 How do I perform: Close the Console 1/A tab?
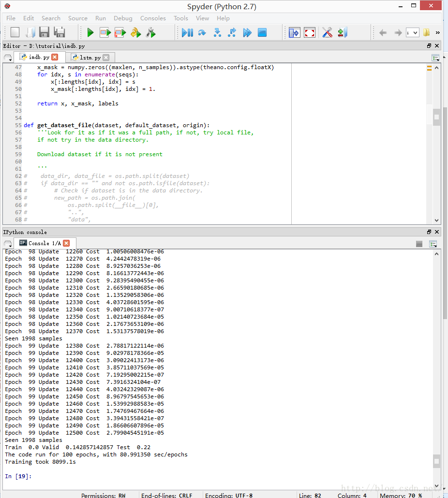(x=66, y=243)
